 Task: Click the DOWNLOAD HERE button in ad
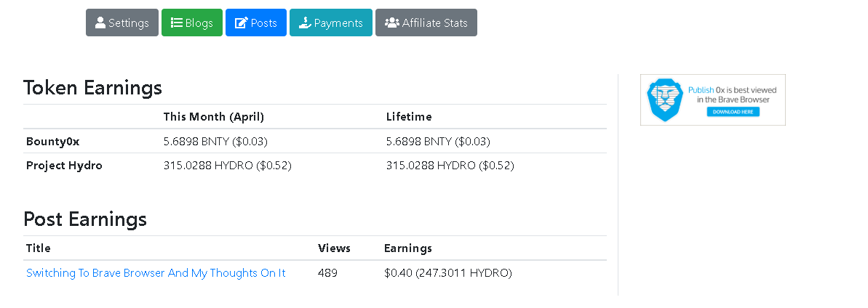coord(733,112)
